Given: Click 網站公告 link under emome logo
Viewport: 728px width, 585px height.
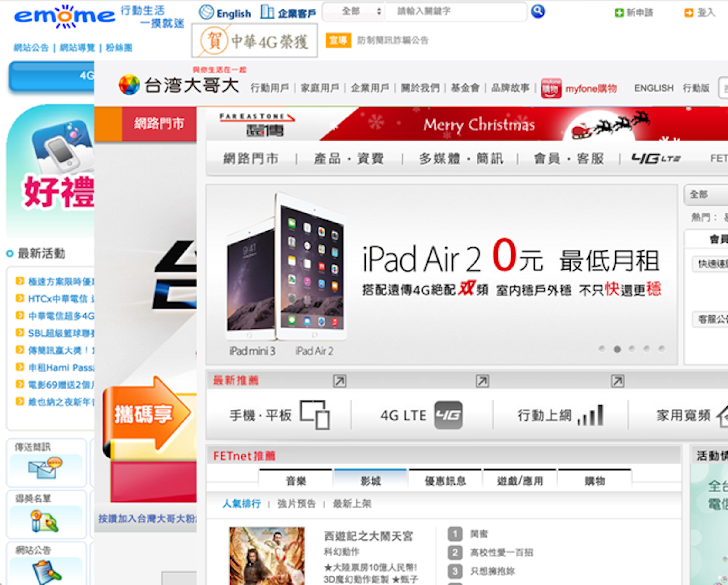Looking at the screenshot, I should (x=31, y=48).
